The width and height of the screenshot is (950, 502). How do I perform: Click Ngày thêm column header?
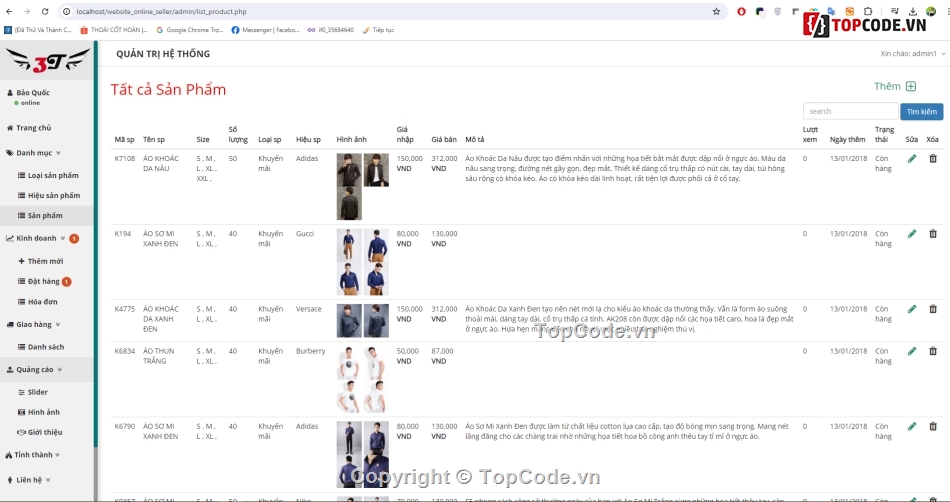[x=848, y=139]
